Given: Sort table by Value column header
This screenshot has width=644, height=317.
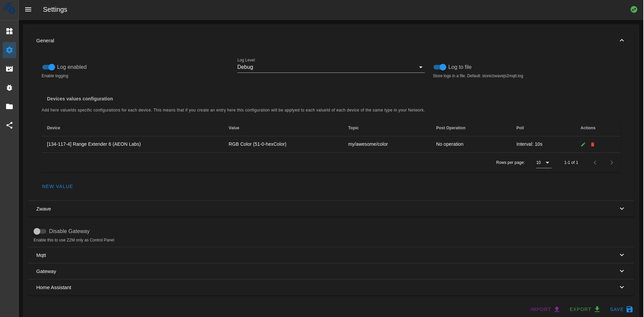Looking at the screenshot, I should click(x=234, y=128).
